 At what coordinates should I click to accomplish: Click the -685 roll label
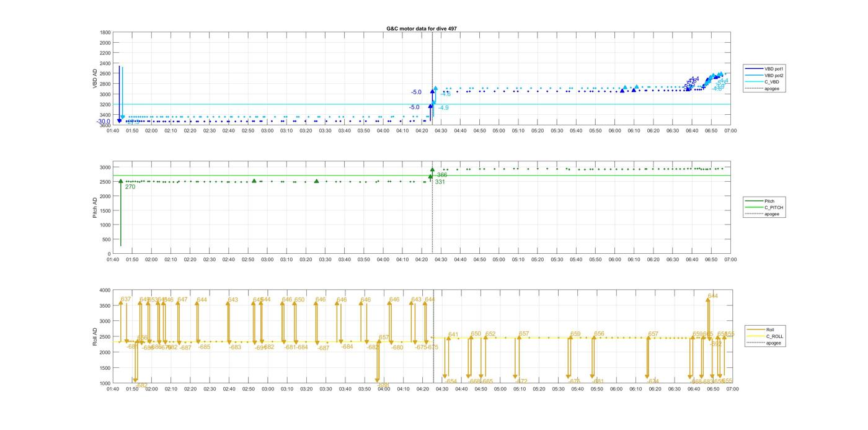tap(204, 347)
